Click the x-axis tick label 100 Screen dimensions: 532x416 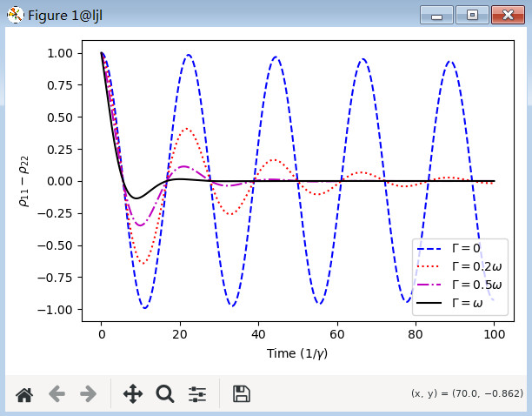(x=494, y=334)
